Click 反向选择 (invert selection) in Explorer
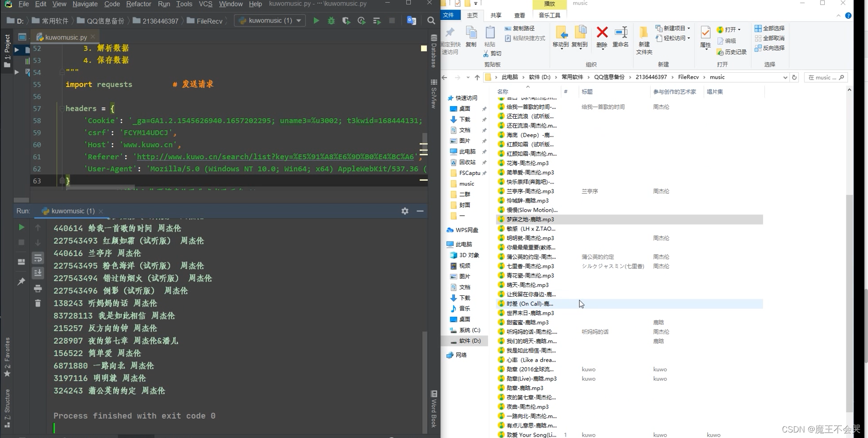 pos(769,48)
